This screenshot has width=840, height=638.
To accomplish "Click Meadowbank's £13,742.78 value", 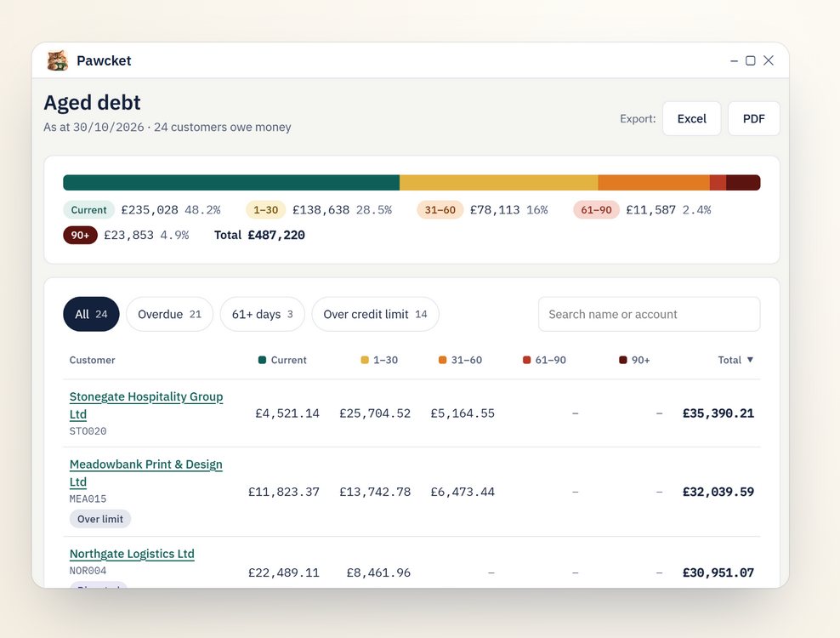I will (x=375, y=492).
